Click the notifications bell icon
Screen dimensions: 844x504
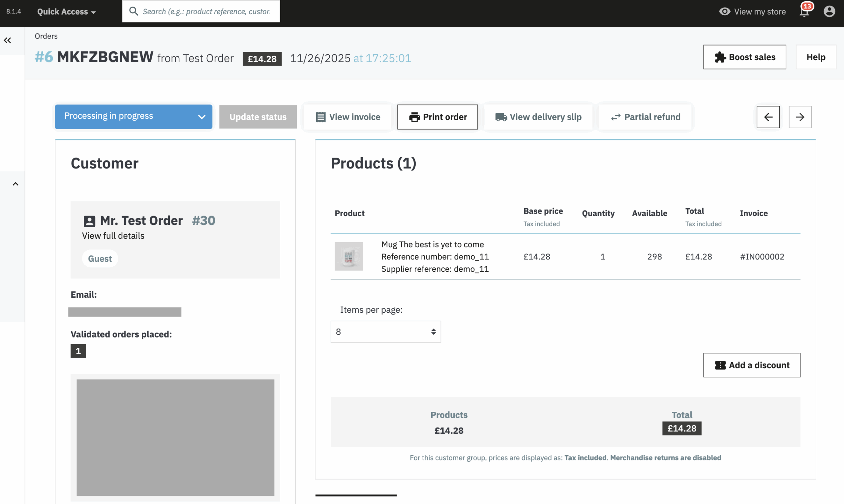click(804, 12)
